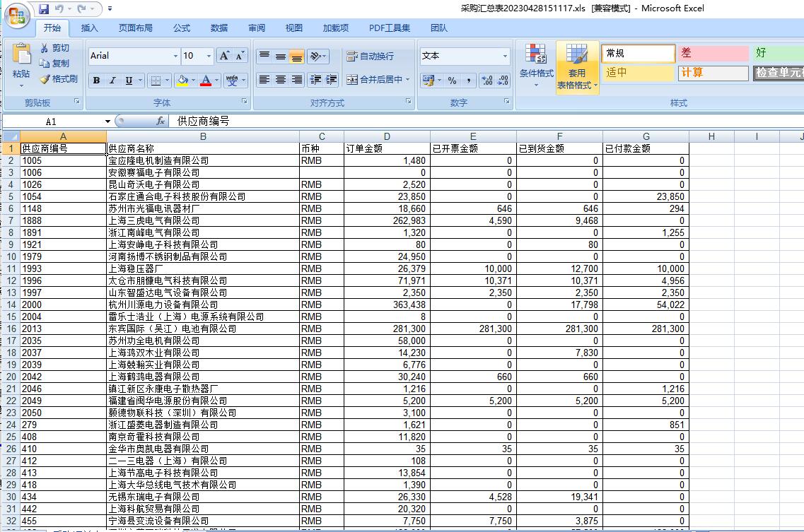Click the Office button logo
The image size is (804, 532).
18,14
